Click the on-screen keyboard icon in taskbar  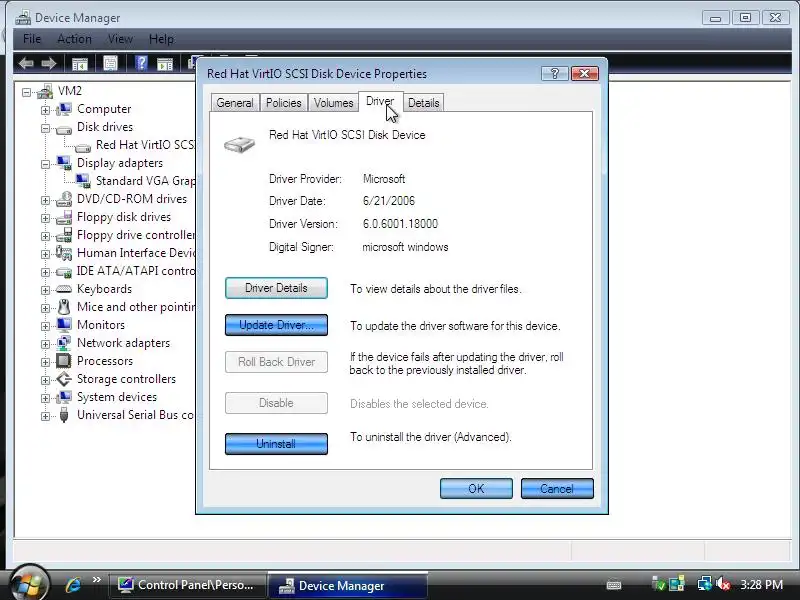[614, 585]
